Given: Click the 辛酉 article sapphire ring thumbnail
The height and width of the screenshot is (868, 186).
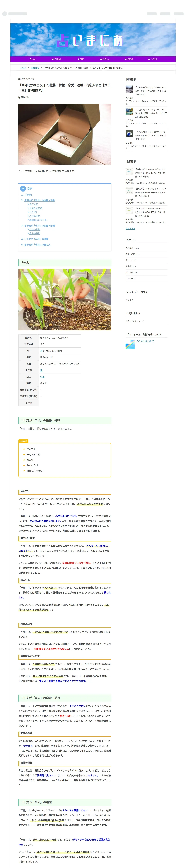Looking at the screenshot, I should point(129,134).
